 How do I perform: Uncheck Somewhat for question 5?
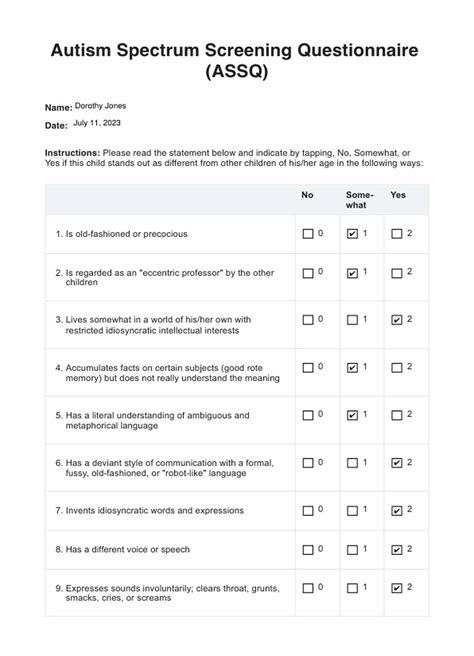coord(352,415)
